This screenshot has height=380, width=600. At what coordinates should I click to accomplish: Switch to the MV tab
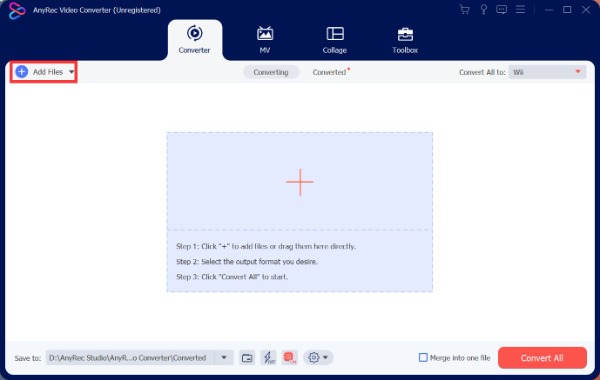[x=265, y=40]
